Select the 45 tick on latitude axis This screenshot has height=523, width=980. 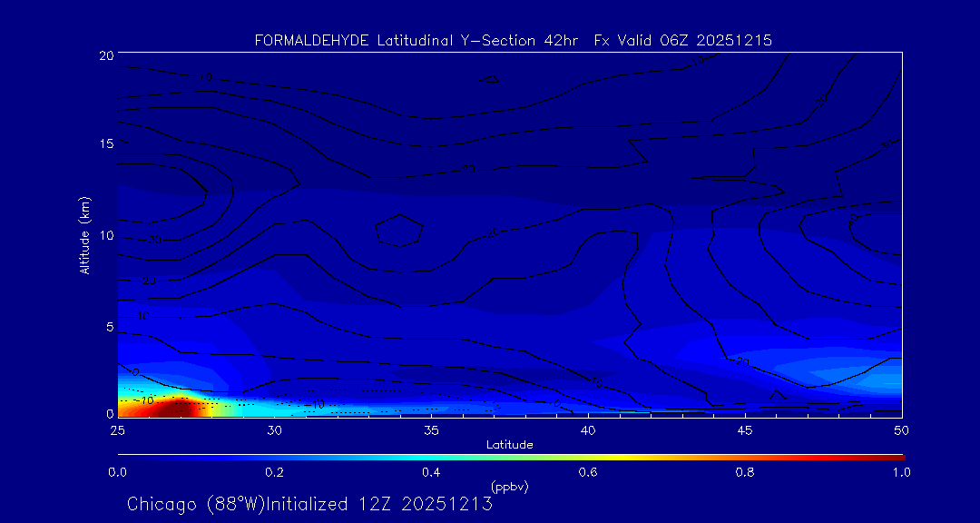tap(745, 429)
